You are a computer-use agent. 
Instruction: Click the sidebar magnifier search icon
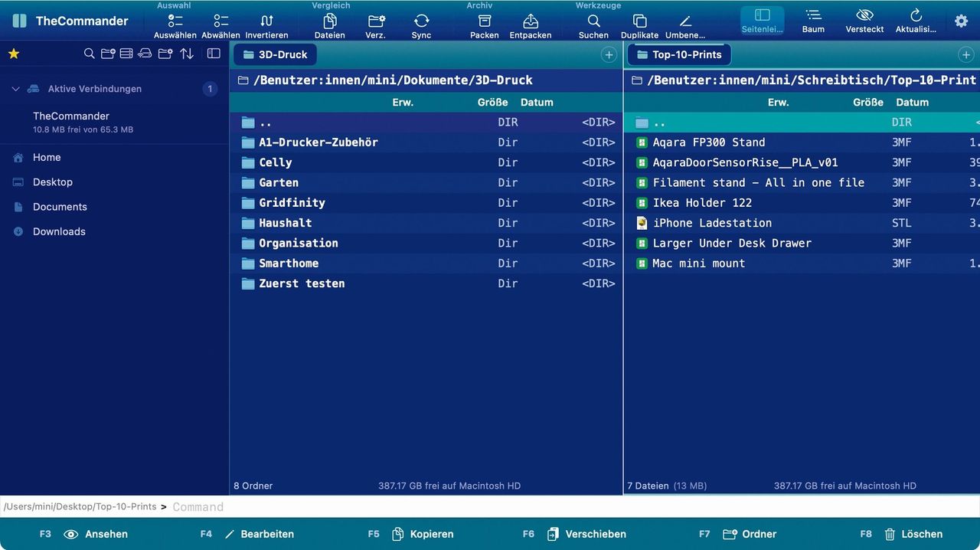[90, 54]
